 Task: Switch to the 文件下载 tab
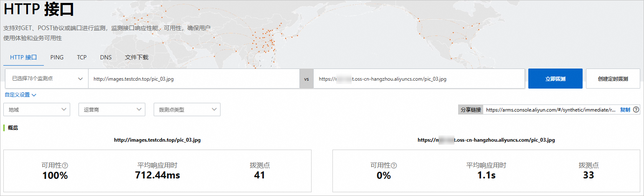tap(137, 57)
